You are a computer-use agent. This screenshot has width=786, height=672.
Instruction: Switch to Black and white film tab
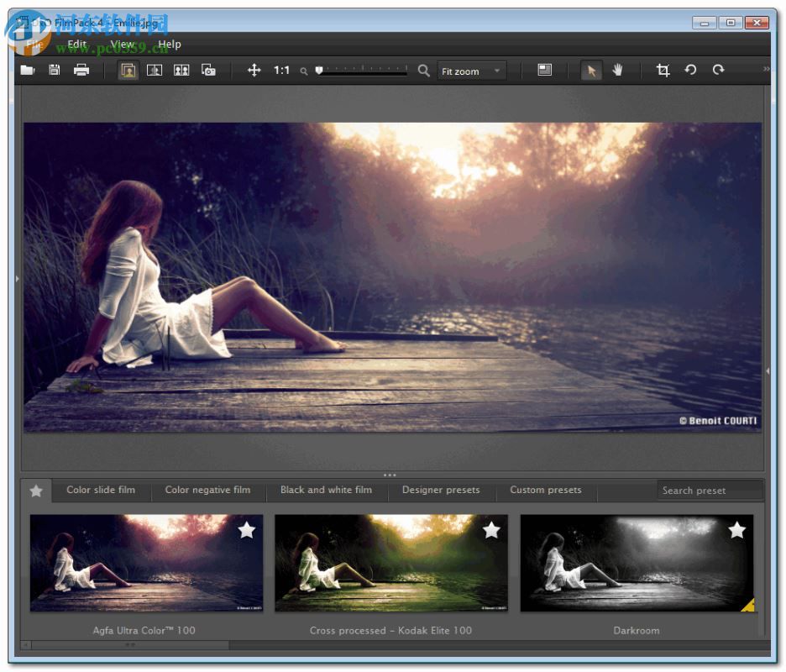(x=326, y=490)
